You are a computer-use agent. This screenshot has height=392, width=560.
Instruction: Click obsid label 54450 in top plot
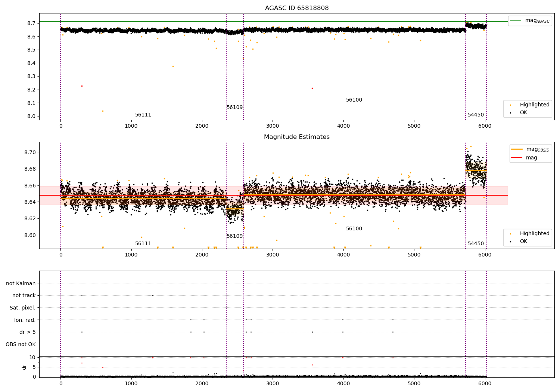(476, 115)
